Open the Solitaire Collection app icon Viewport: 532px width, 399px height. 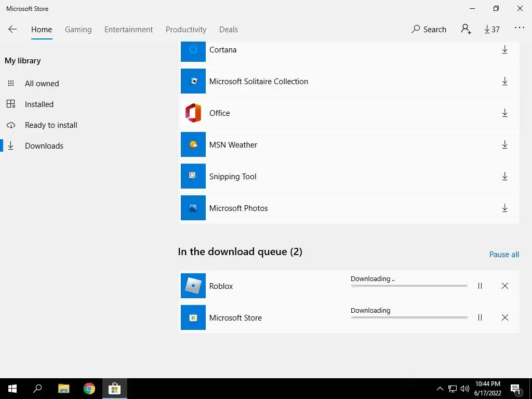(193, 81)
